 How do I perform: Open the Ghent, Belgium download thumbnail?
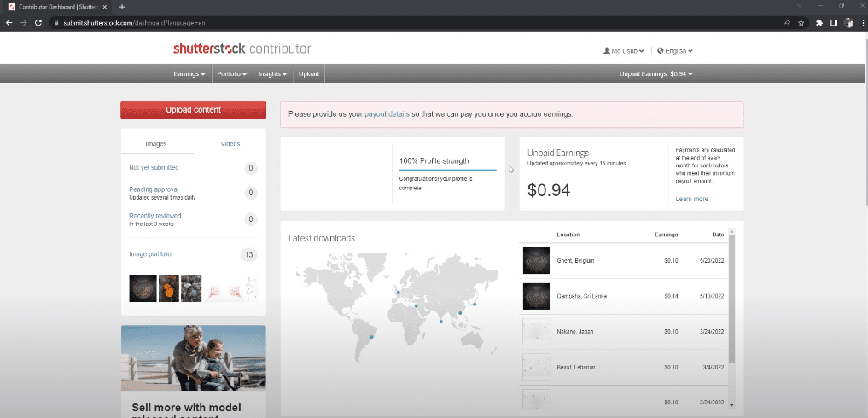pos(536,260)
